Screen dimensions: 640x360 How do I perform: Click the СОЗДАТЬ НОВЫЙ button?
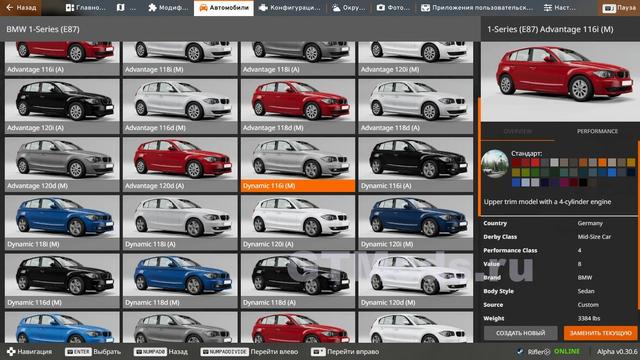pos(520,333)
